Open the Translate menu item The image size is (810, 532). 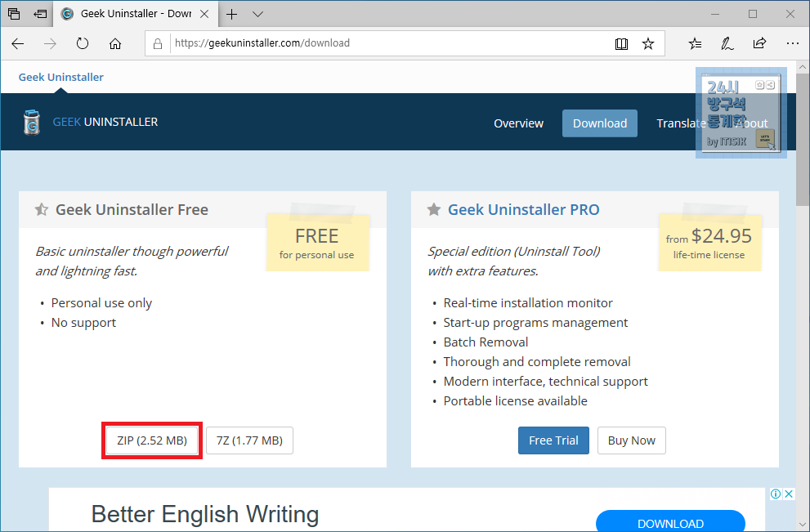(x=681, y=123)
